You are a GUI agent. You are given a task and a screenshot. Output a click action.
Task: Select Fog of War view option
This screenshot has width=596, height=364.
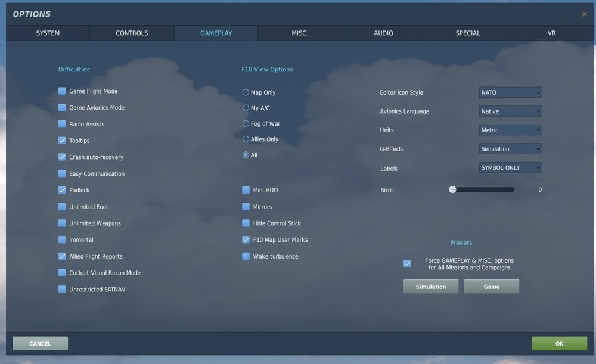245,123
